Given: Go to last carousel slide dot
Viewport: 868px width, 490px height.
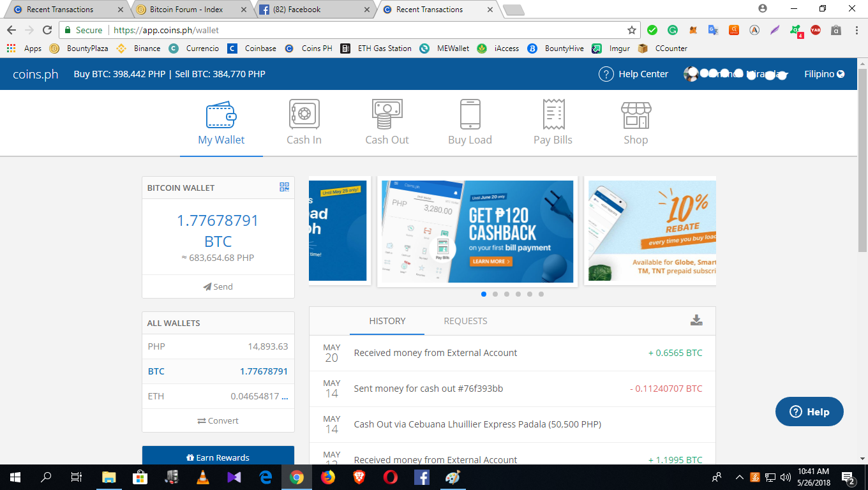Looking at the screenshot, I should pos(541,294).
